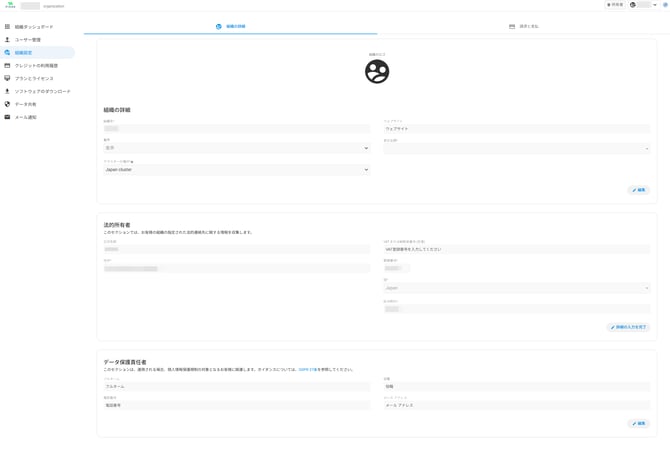Switch to the 組織の詳細 tab
The height and width of the screenshot is (450, 670).
pyautogui.click(x=231, y=27)
